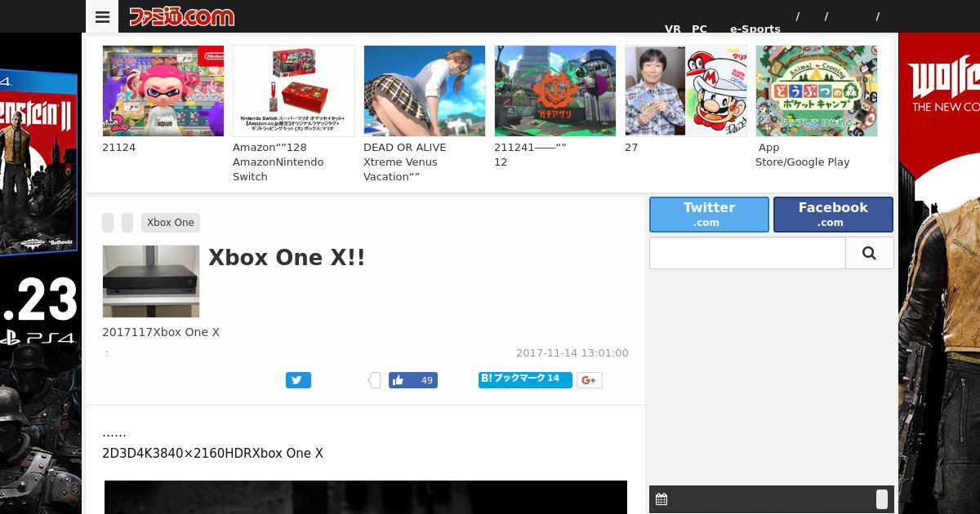Click the Xbox One X article thumbnail

151,281
